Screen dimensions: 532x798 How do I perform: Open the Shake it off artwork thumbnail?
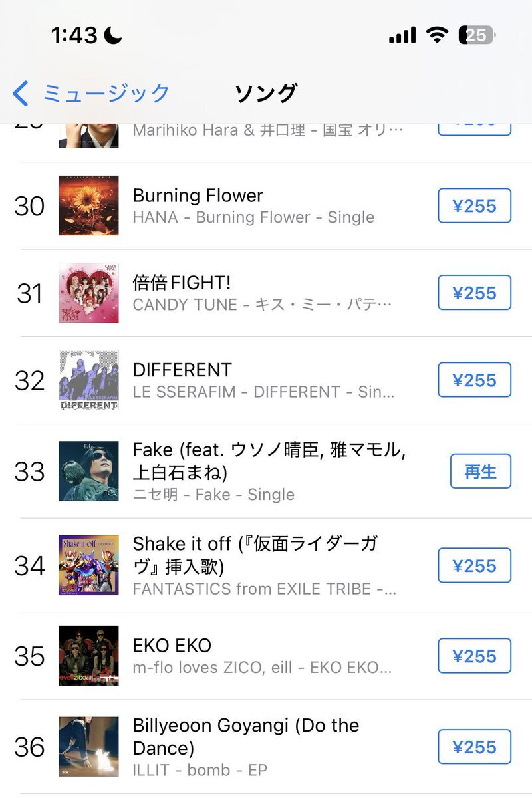click(x=88, y=565)
